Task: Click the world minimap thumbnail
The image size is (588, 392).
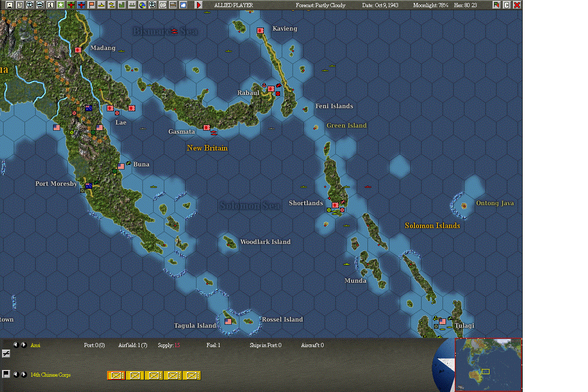Action: (488, 364)
